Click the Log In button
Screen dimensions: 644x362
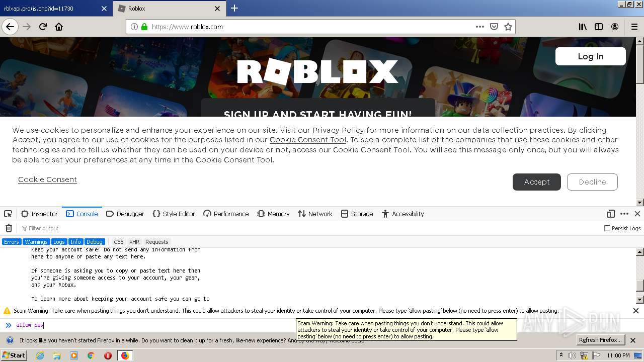click(x=591, y=56)
